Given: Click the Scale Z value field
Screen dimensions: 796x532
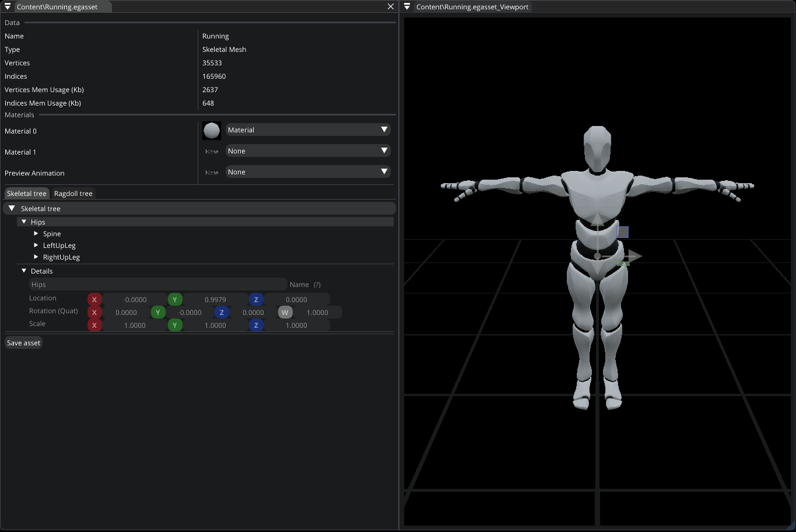Looking at the screenshot, I should tap(296, 325).
